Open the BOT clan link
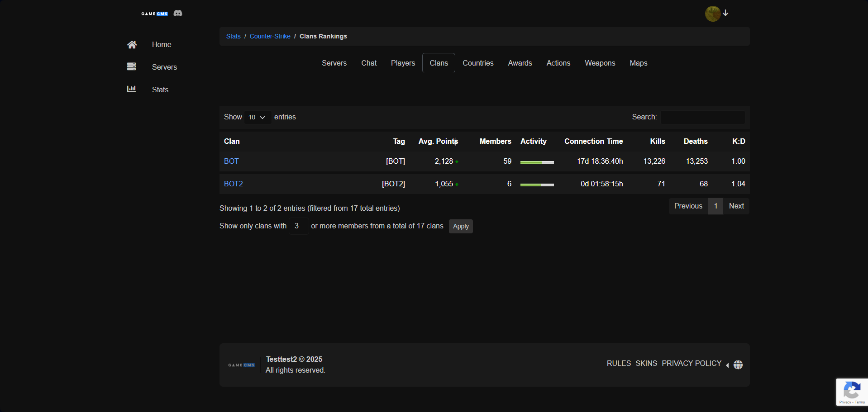The width and height of the screenshot is (868, 412). [231, 161]
